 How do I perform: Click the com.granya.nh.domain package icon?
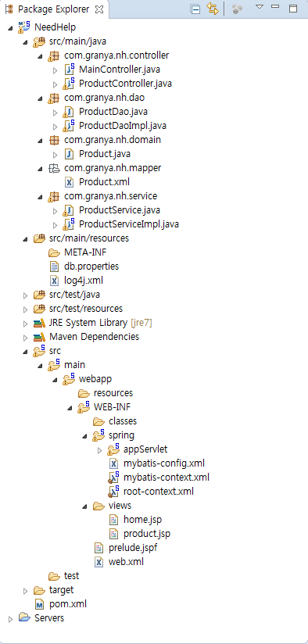click(x=54, y=140)
